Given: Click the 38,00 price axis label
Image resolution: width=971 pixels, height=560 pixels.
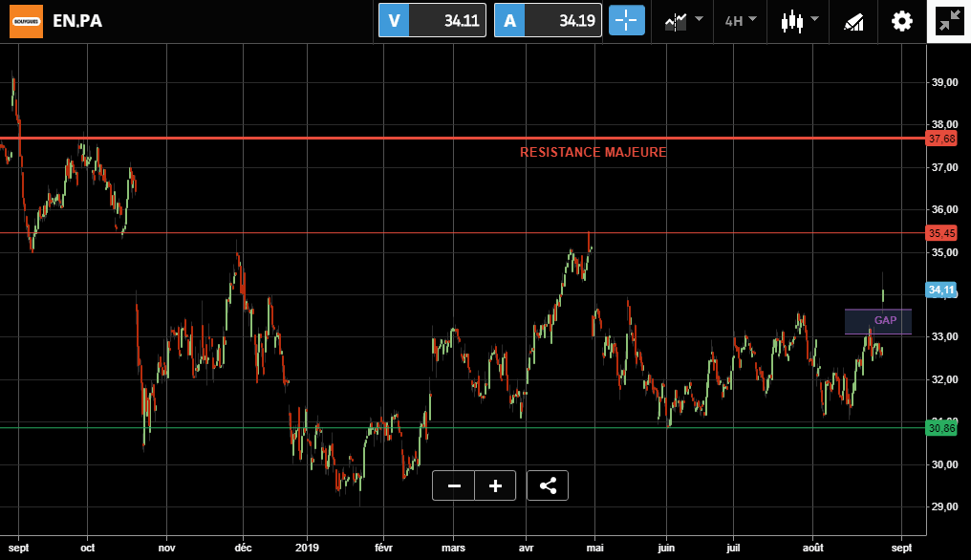Looking at the screenshot, I should click(x=945, y=124).
